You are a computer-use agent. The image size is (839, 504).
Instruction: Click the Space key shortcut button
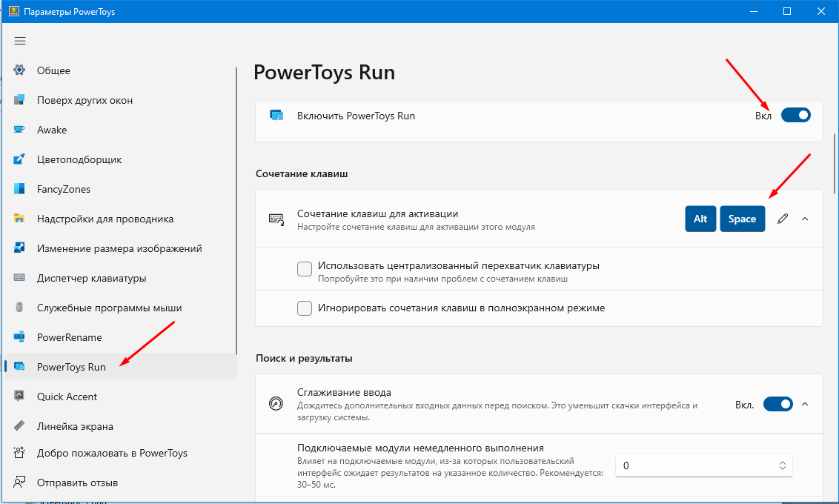click(742, 219)
